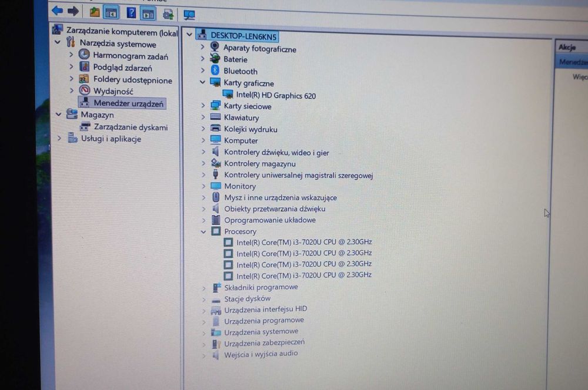Select the Baterie battery icon
Viewport: 588px width, 390px height.
pyautogui.click(x=215, y=59)
